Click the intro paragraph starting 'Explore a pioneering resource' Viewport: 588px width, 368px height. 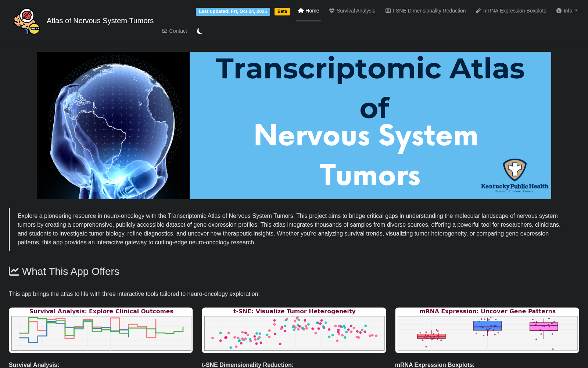coord(290,229)
